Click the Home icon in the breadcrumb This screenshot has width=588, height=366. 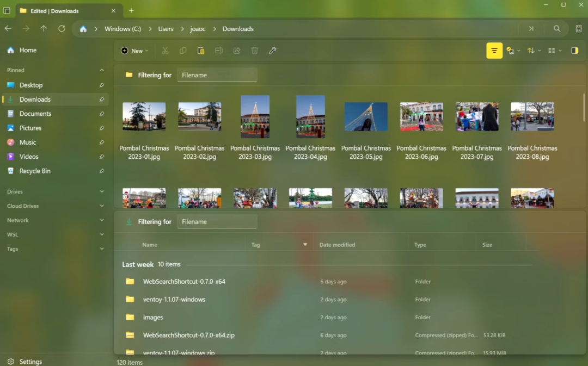(83, 29)
